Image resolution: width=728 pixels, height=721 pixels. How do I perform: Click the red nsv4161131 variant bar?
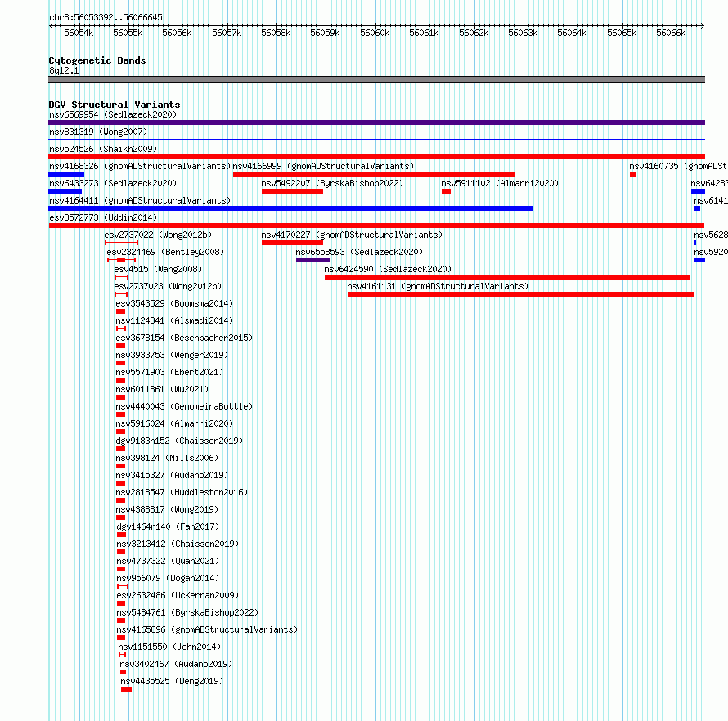521,294
